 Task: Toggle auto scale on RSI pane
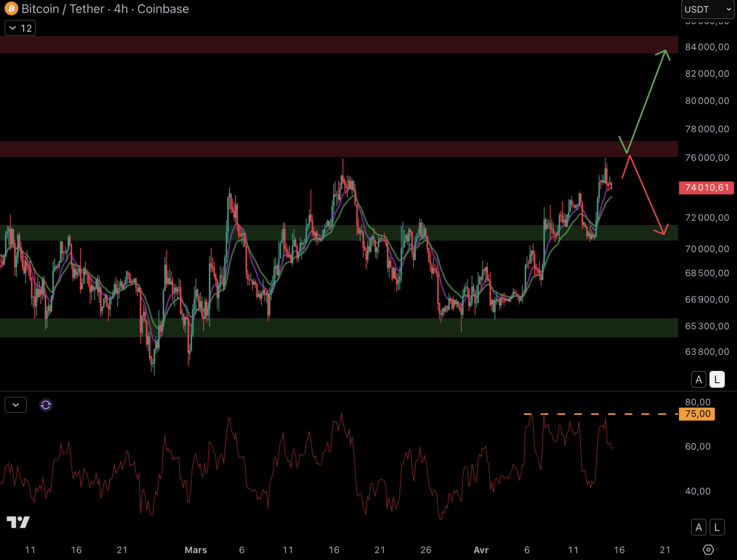click(x=699, y=527)
